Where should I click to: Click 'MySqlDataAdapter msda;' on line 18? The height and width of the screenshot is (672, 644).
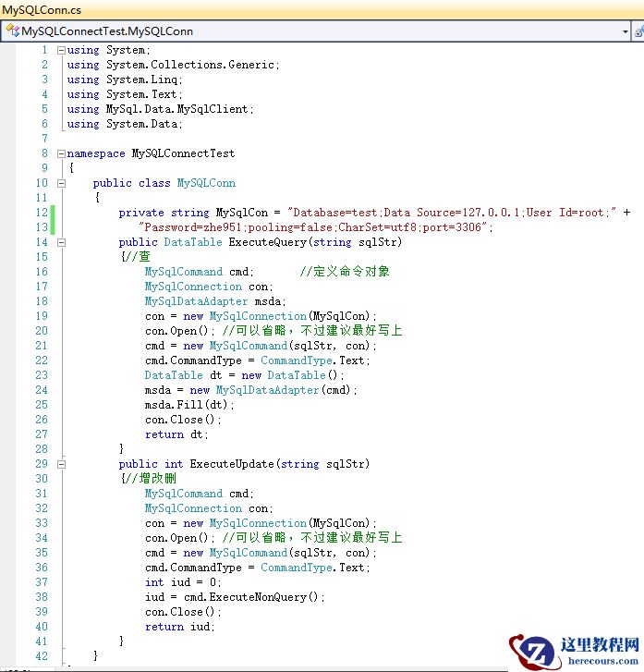coord(215,301)
